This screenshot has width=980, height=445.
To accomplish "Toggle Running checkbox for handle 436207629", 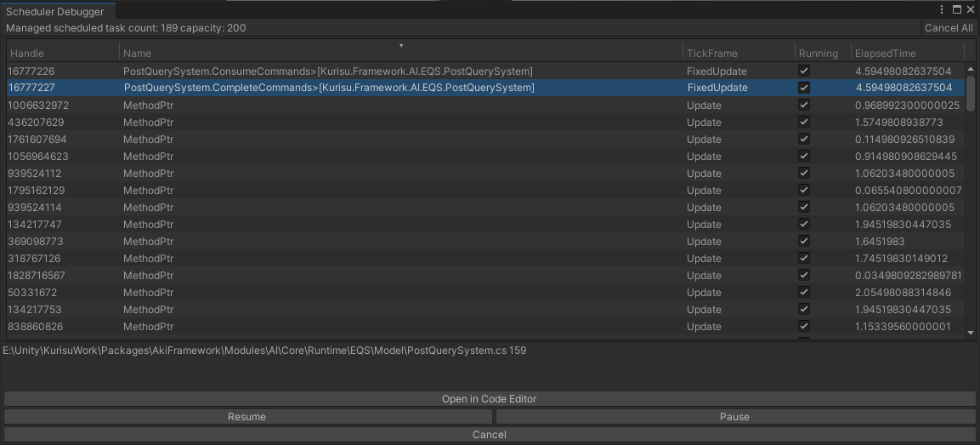I will click(804, 122).
